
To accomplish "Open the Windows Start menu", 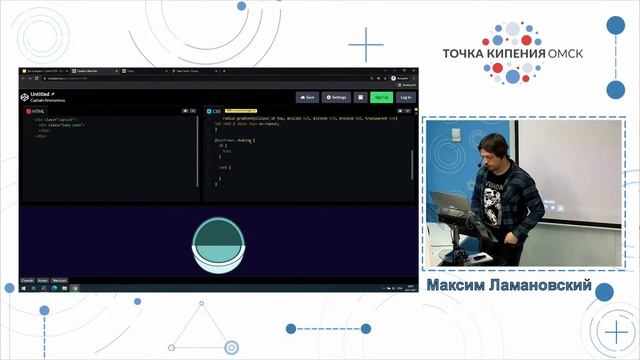I will coord(24,288).
